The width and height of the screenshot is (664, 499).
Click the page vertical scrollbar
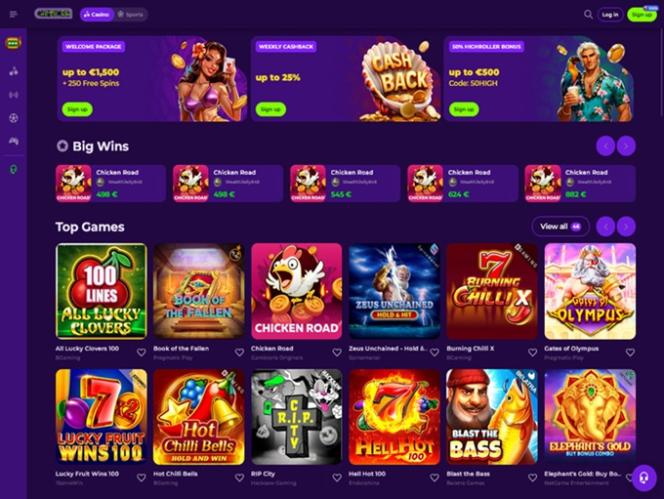coord(661,72)
